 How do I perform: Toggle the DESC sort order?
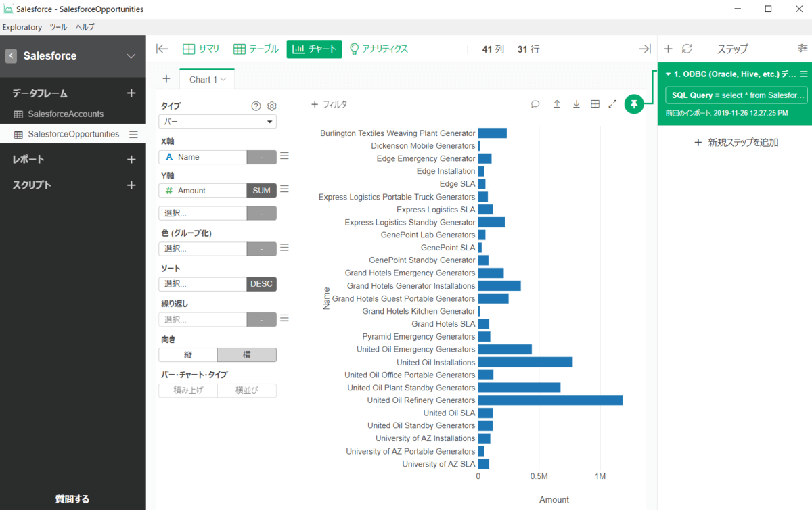(x=261, y=284)
